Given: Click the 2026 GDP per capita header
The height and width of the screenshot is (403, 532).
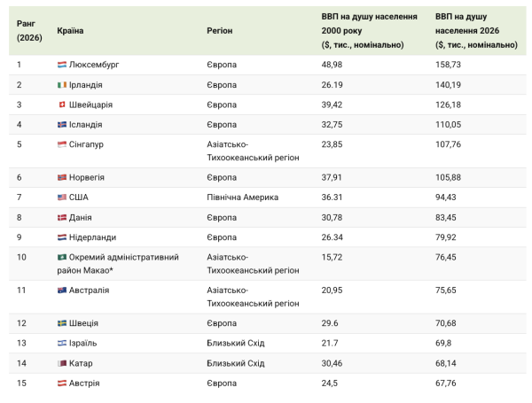Looking at the screenshot, I should (476, 31).
